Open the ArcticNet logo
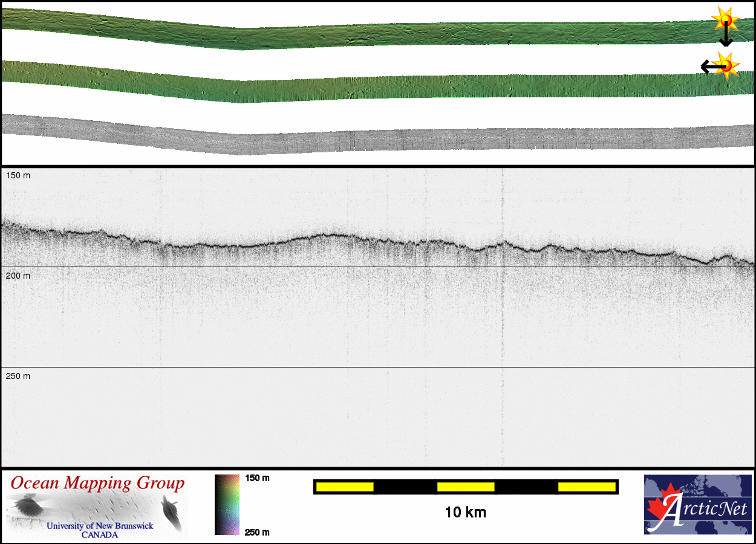The image size is (756, 544). click(x=697, y=504)
